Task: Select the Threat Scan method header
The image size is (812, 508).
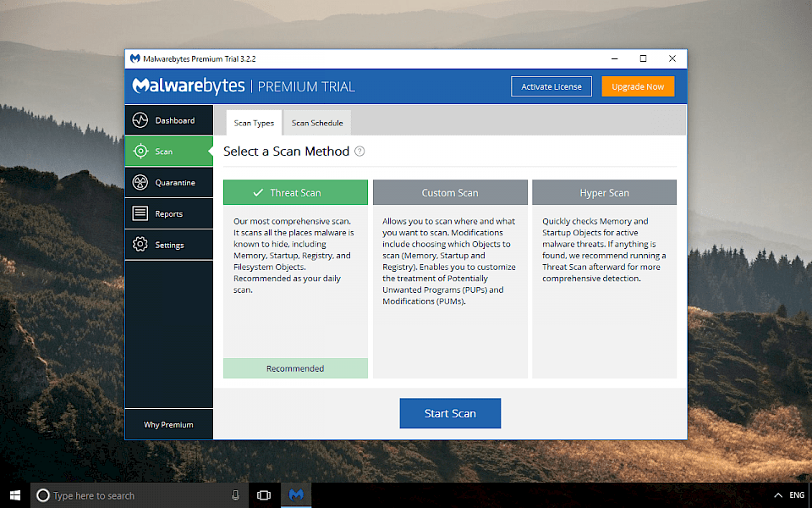Action: pyautogui.click(x=295, y=192)
